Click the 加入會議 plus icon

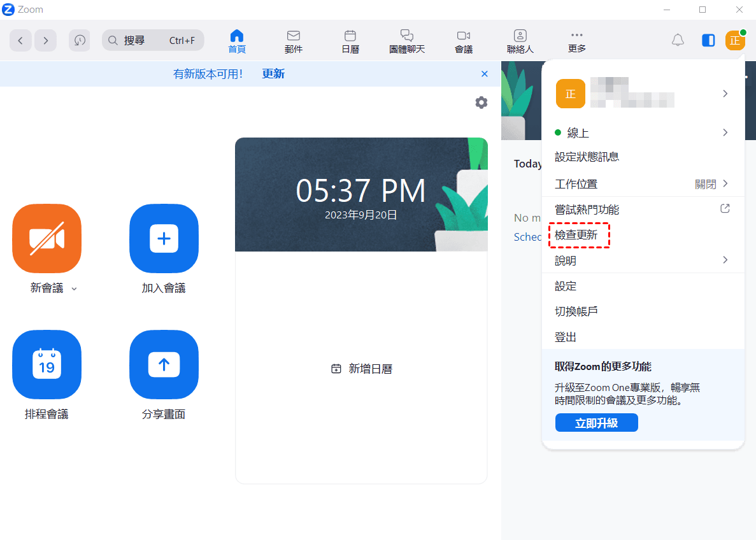(x=164, y=238)
